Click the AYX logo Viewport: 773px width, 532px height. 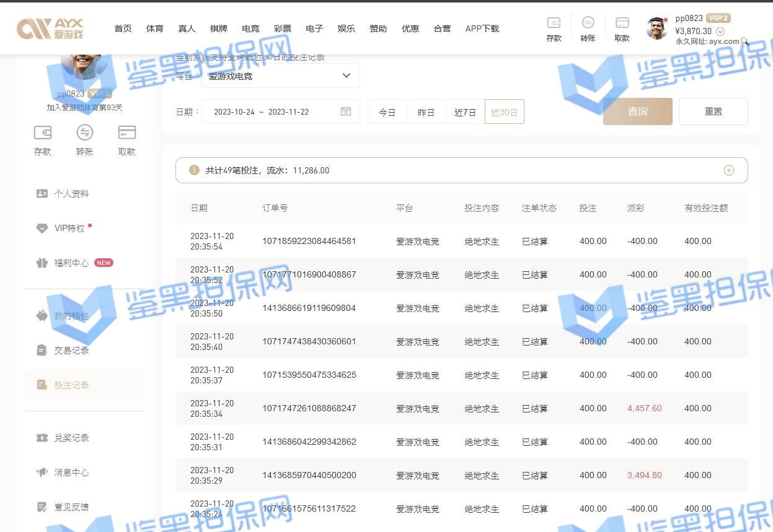pos(50,28)
